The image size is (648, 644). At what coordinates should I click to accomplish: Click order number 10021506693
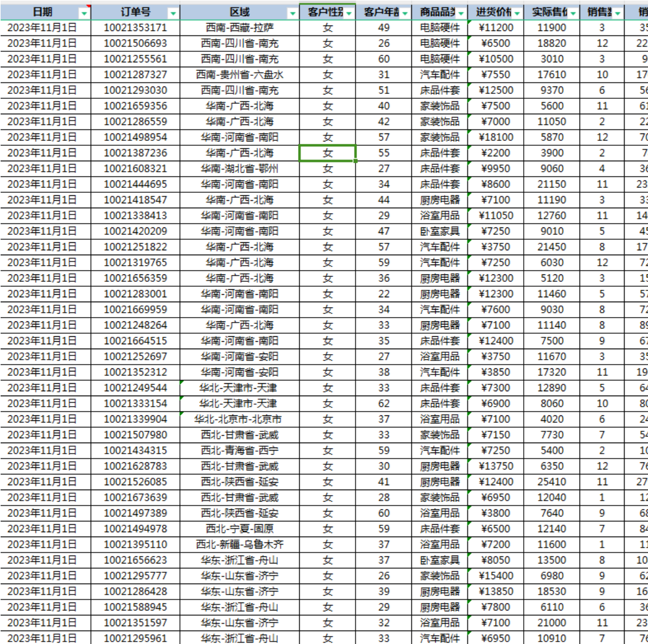click(135, 43)
